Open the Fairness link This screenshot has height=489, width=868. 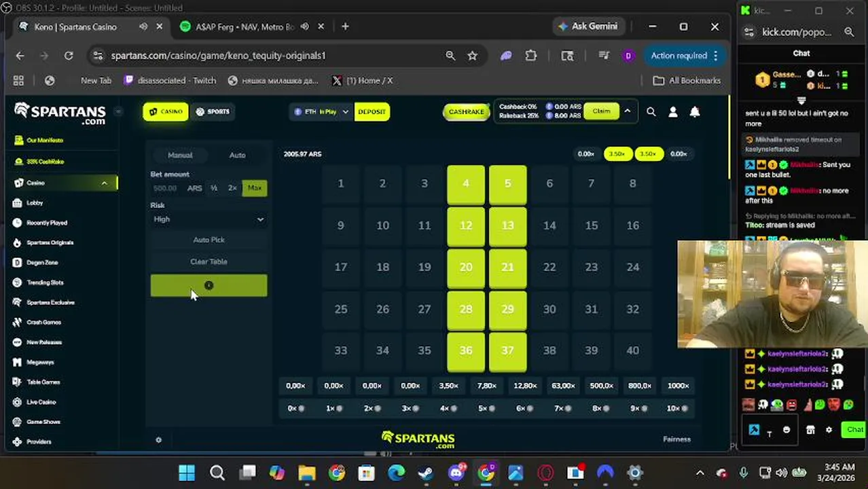(676, 439)
